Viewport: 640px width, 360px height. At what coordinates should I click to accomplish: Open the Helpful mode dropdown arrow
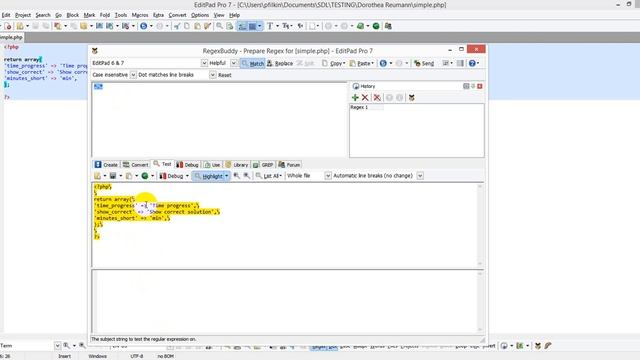click(x=233, y=63)
